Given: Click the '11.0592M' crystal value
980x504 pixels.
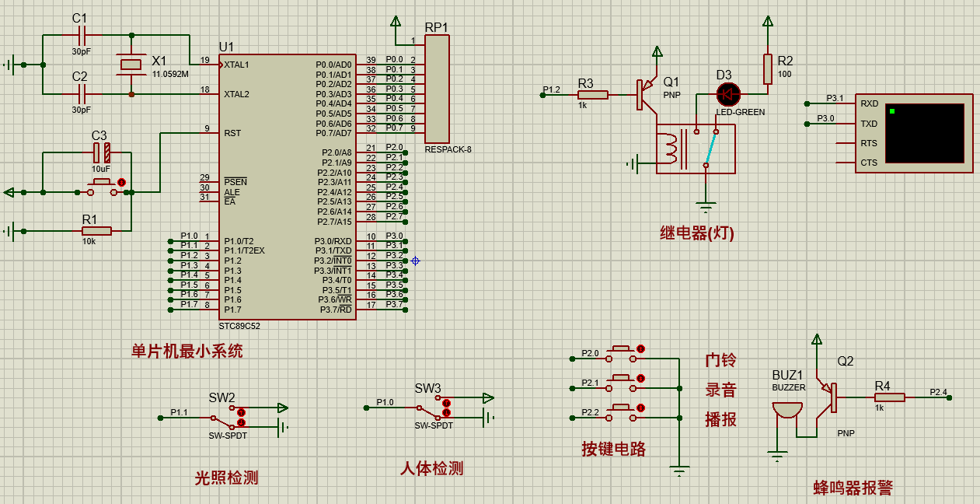Looking at the screenshot, I should pos(170,74).
